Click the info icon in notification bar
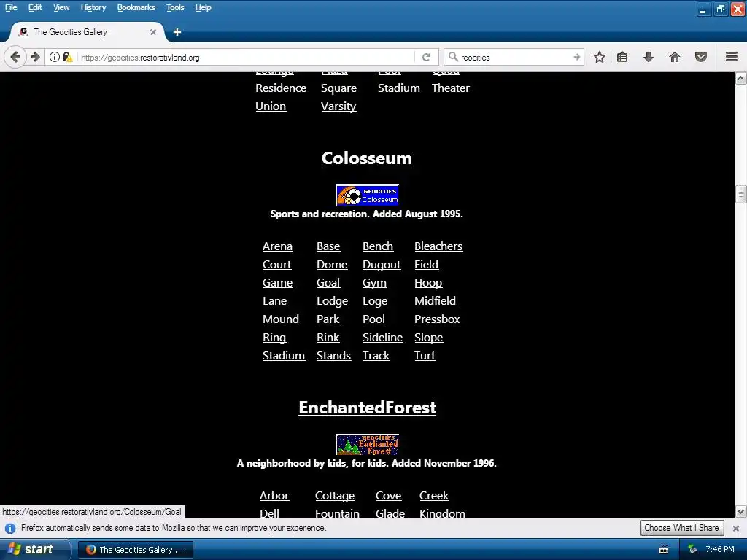Viewport: 747px width, 560px height. click(x=10, y=528)
